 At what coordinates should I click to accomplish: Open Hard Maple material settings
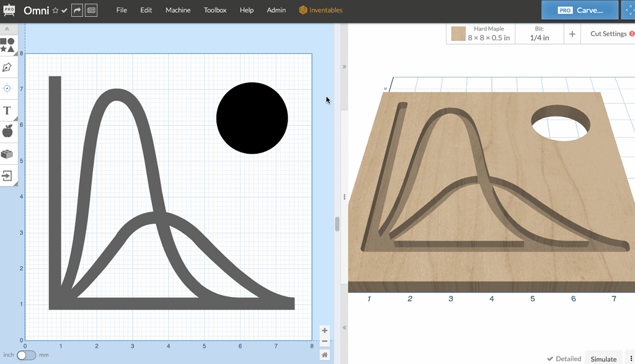(x=488, y=29)
